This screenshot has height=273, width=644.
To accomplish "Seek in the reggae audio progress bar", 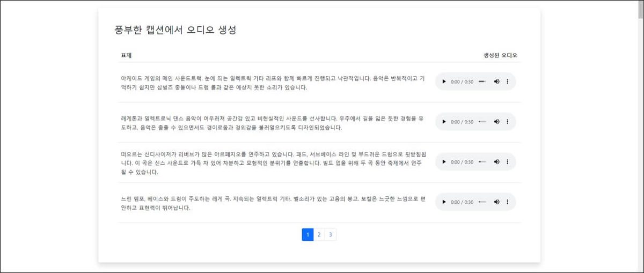I will pyautogui.click(x=482, y=202).
